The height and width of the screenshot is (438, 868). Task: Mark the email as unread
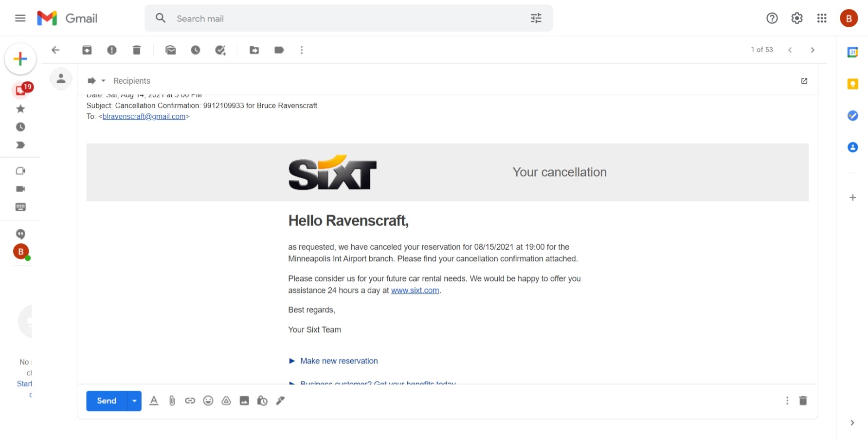170,50
